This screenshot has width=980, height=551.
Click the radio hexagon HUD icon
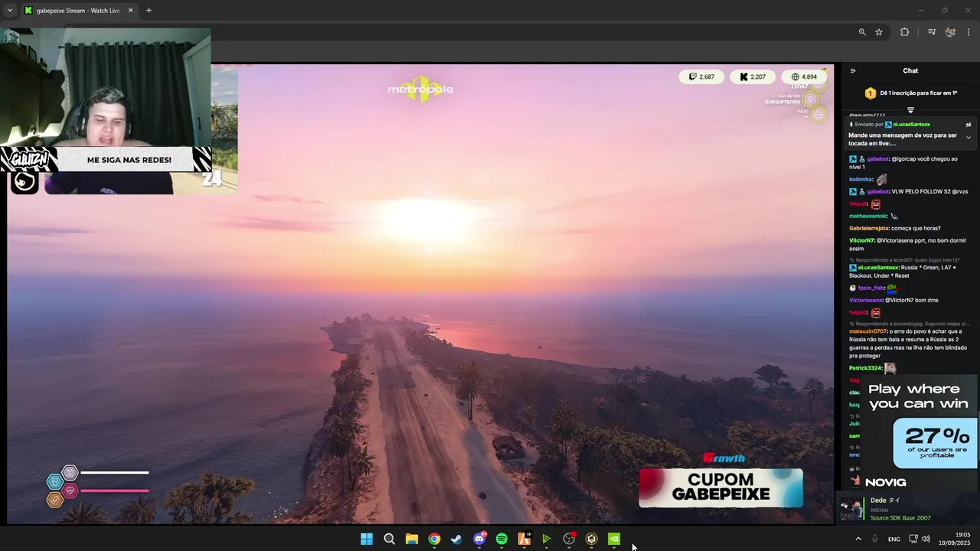click(818, 115)
